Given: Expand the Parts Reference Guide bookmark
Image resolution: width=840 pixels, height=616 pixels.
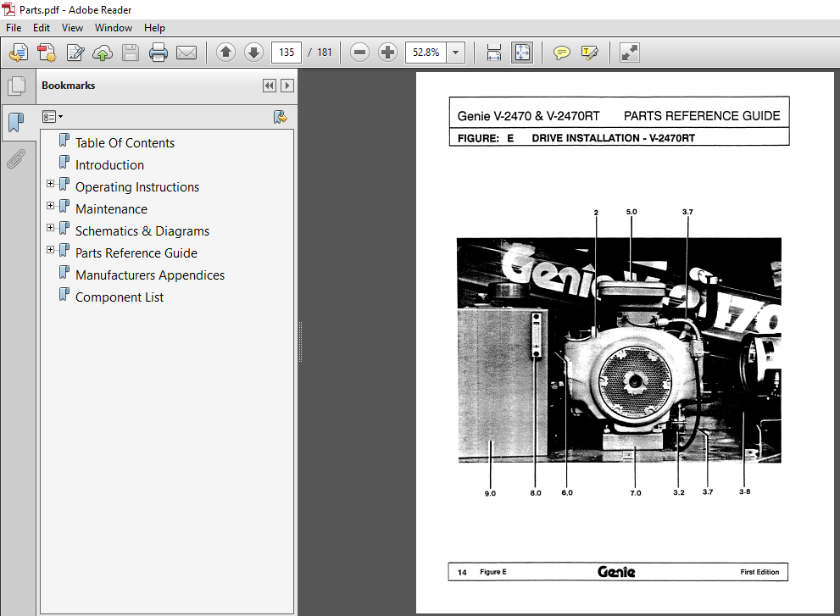Looking at the screenshot, I should (50, 250).
